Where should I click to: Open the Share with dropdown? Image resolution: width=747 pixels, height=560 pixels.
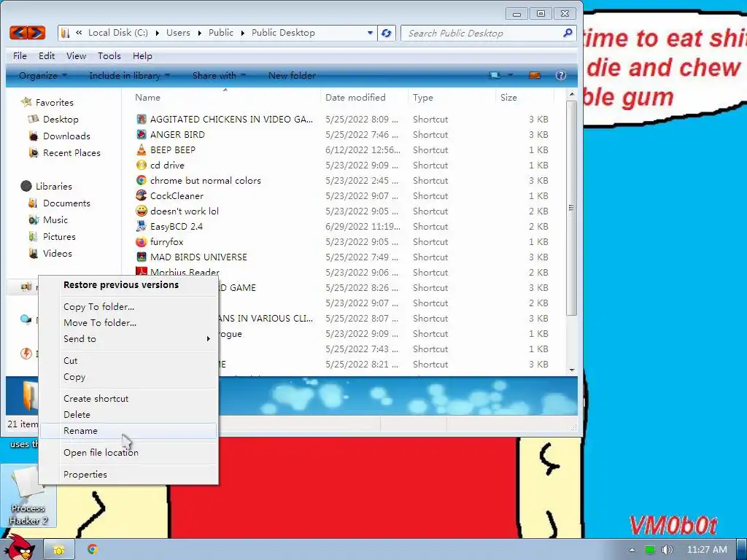(219, 75)
